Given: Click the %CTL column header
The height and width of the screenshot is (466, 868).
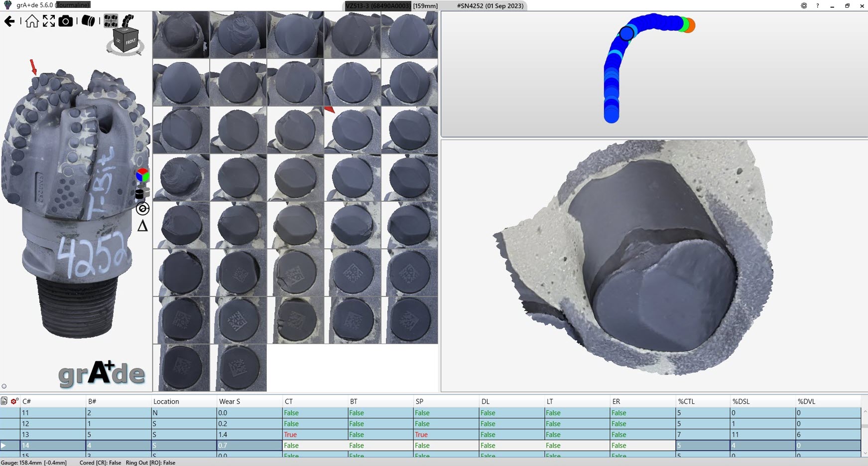Looking at the screenshot, I should point(703,401).
